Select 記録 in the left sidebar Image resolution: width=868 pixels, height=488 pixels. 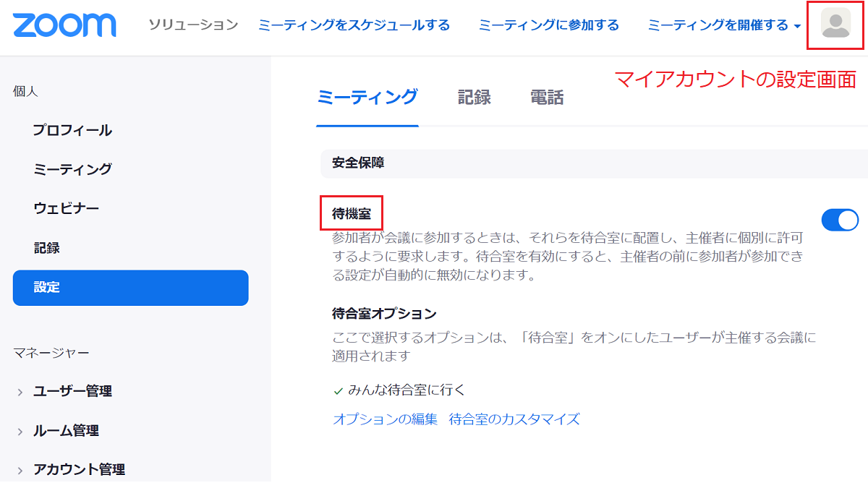47,248
